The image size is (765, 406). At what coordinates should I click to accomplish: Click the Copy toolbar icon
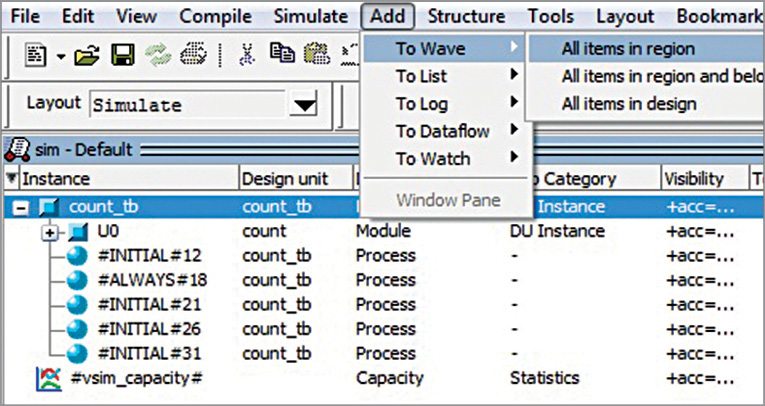tap(285, 56)
